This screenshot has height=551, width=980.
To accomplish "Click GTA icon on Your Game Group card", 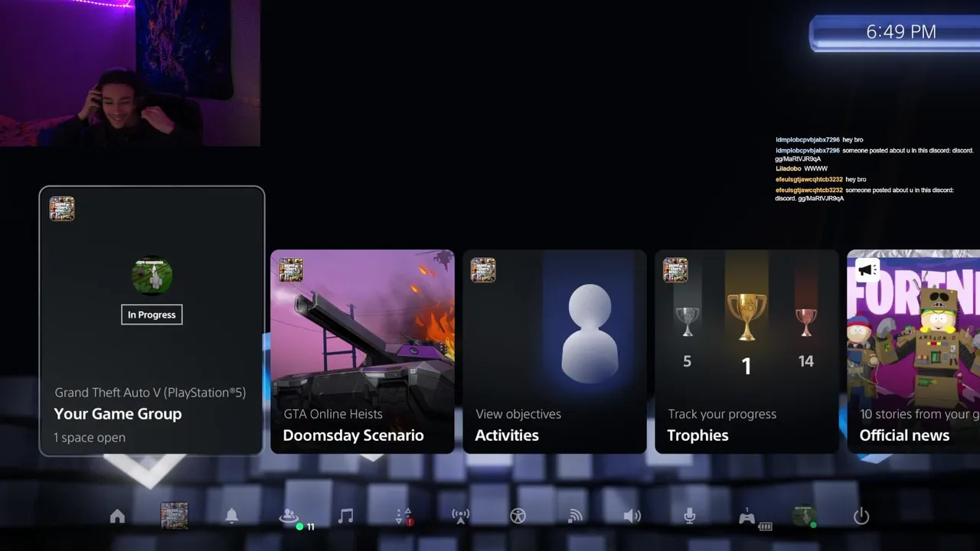I will point(62,209).
